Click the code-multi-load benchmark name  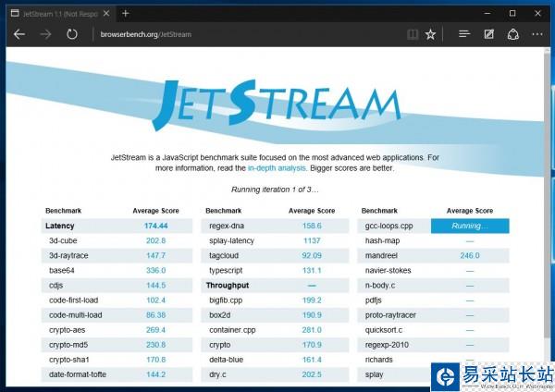click(x=76, y=315)
